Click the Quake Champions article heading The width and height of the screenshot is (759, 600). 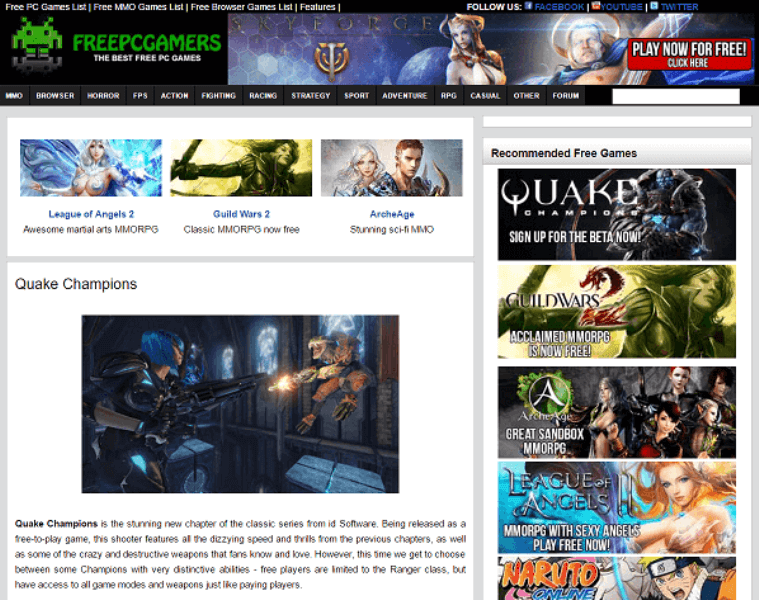click(x=76, y=284)
